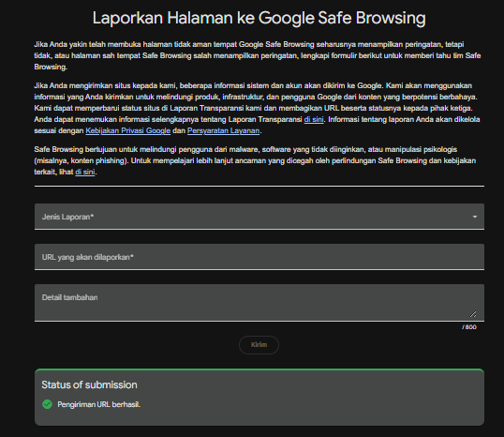Focus the URL yang akan dilaporkan field
Viewport: 504px width, 437px height.
click(x=259, y=257)
